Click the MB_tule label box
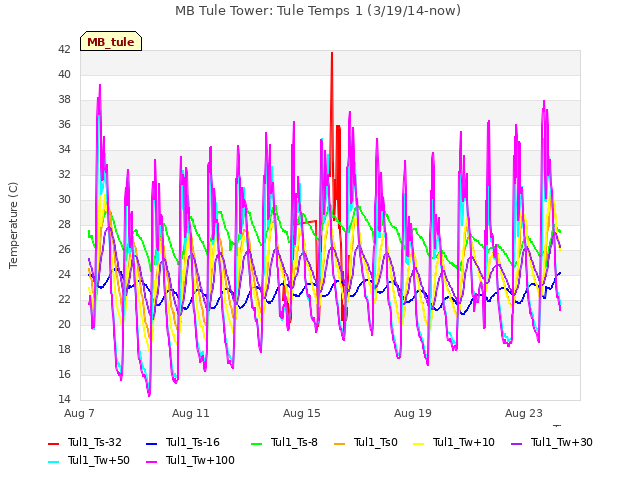 click(x=111, y=42)
